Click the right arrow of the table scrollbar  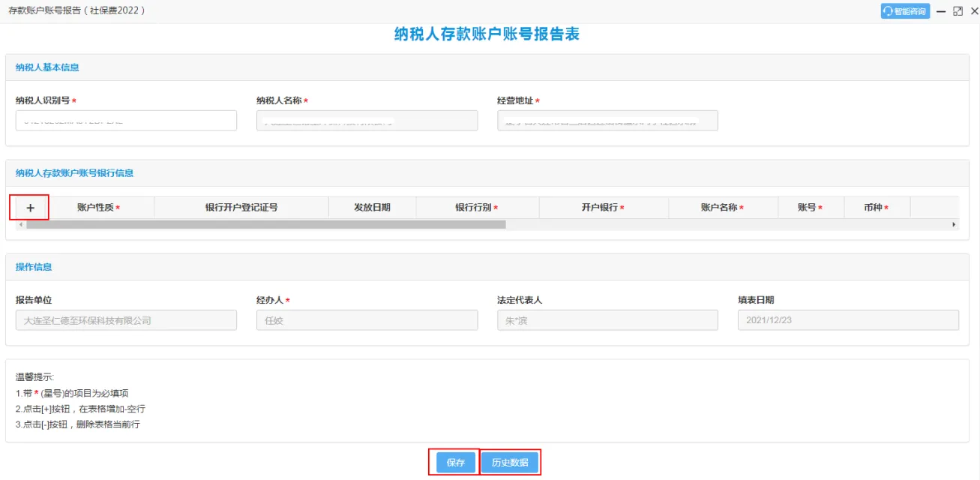[x=954, y=225]
